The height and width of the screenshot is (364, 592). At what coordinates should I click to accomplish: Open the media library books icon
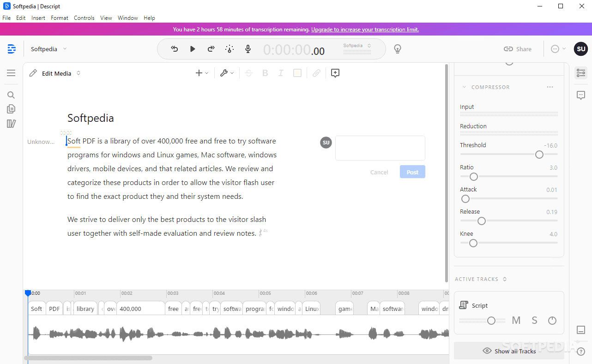11,123
